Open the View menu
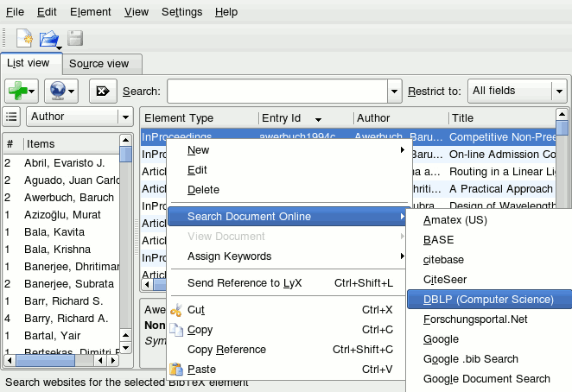Viewport: 572px width, 392px height. tap(137, 12)
